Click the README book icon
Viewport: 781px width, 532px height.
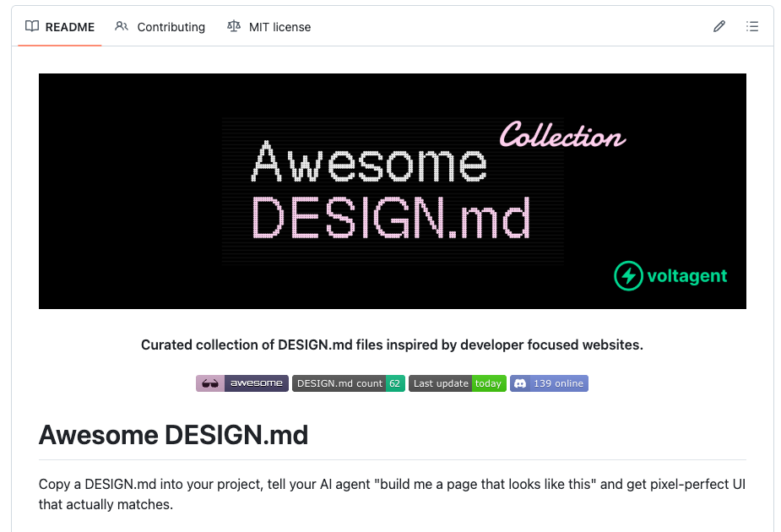(x=32, y=26)
